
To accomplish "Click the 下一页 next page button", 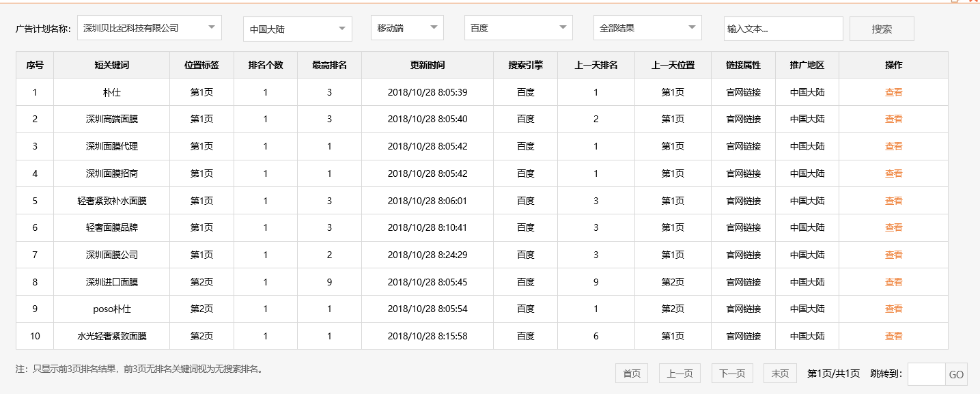I will point(731,374).
